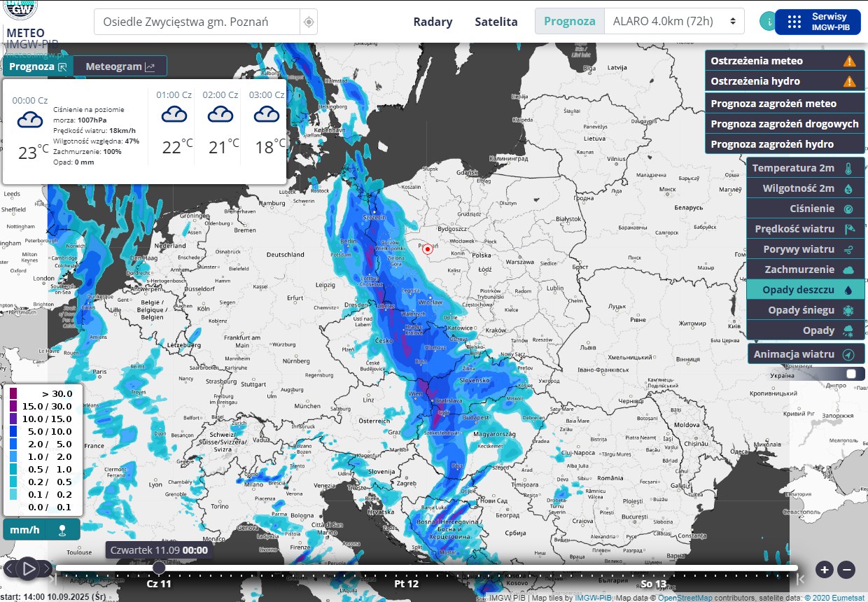
Task: Click the raindrop icon of Opady deszczu
Action: pyautogui.click(x=848, y=290)
